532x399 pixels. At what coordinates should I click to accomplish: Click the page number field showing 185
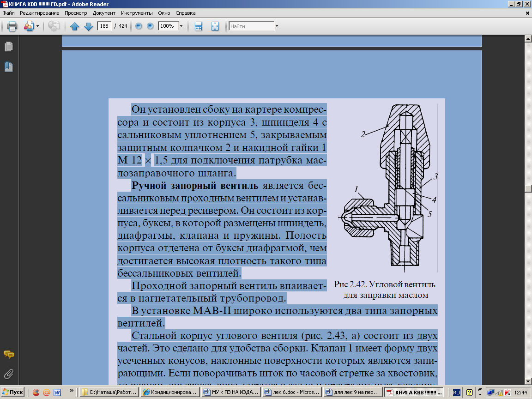[104, 26]
